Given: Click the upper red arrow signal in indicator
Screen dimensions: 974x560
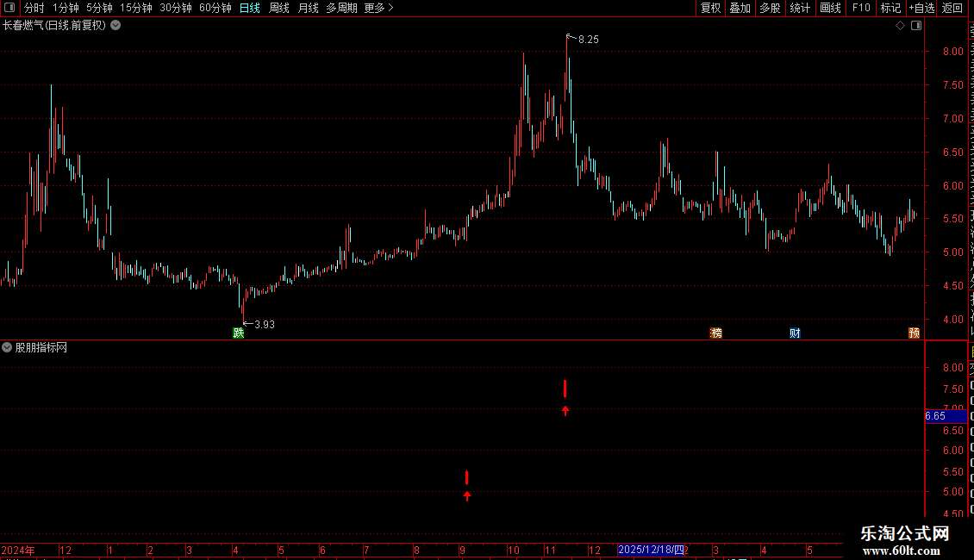Looking at the screenshot, I should coord(565,410).
